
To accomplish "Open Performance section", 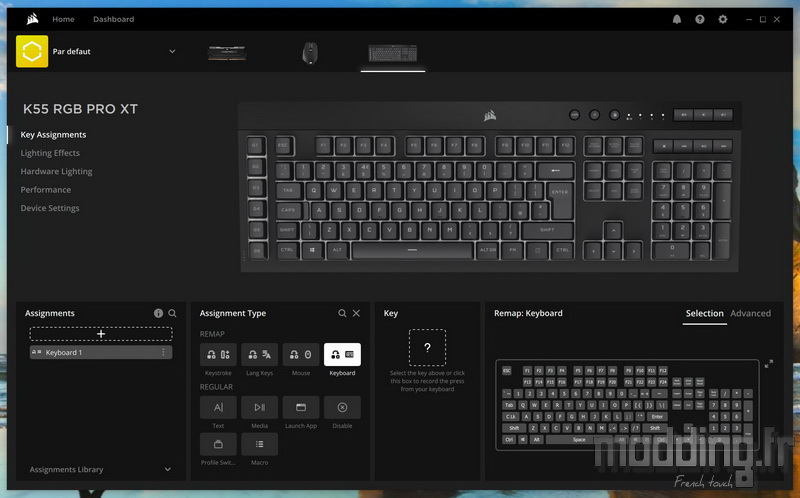I will (45, 190).
